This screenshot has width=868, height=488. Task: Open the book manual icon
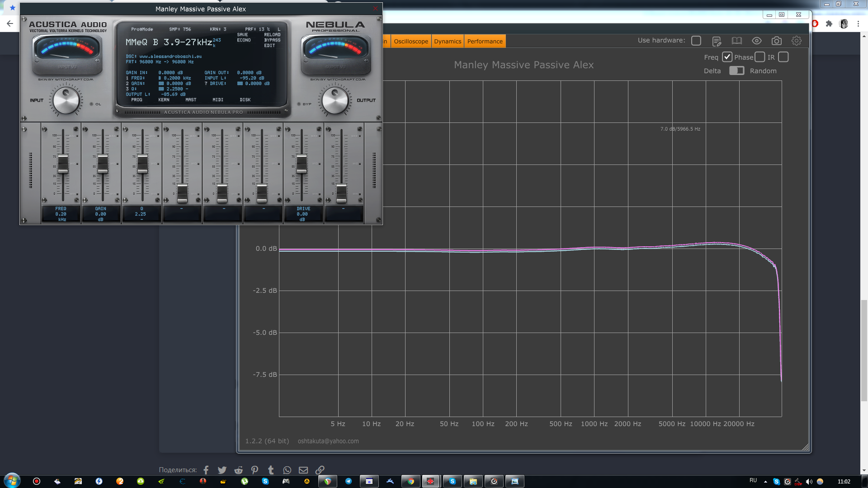[x=737, y=41]
